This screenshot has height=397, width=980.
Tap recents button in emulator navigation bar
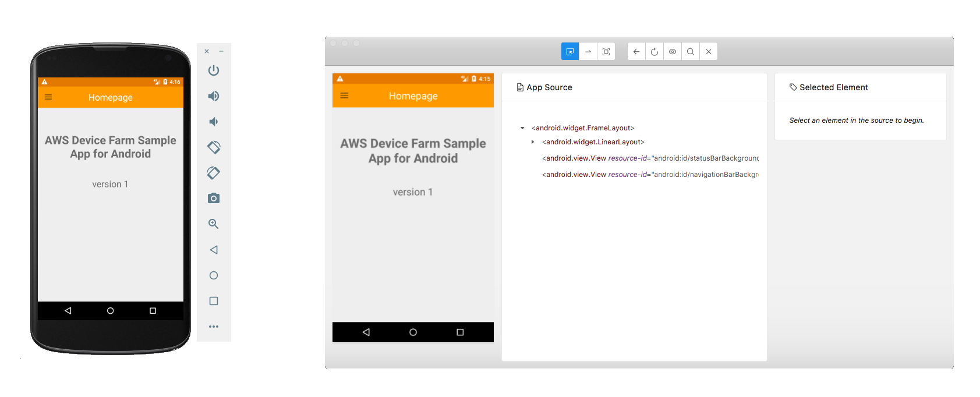tap(153, 311)
